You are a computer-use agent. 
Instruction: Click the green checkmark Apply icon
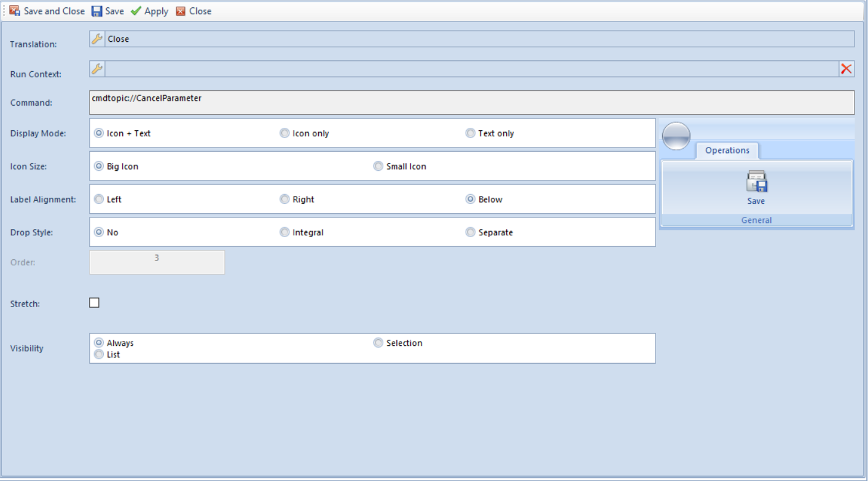[136, 11]
